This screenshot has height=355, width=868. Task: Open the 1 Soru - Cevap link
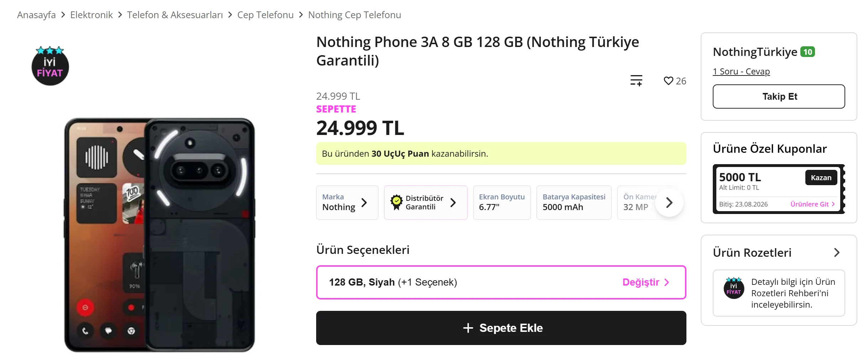click(741, 72)
